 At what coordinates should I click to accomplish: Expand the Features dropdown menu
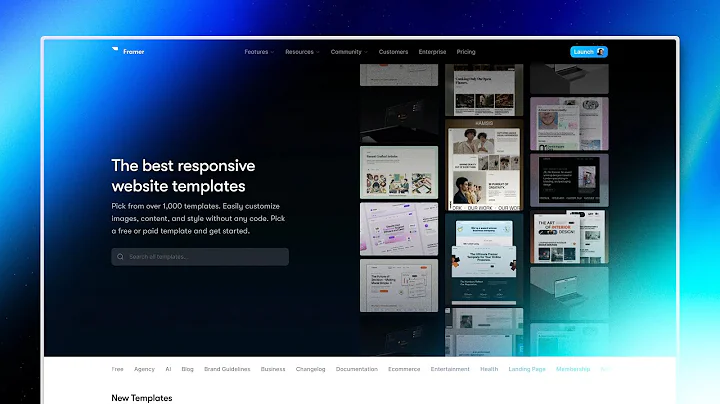(x=259, y=52)
